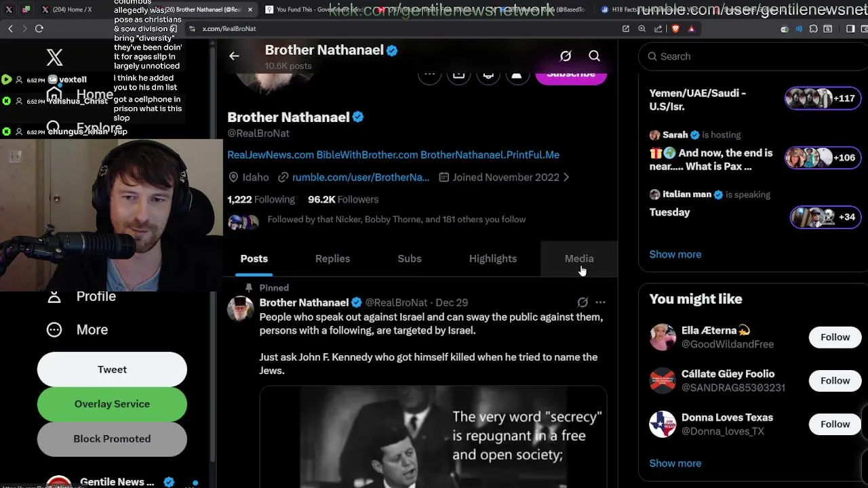The image size is (868, 488).
Task: Open the More item in left sidebar
Action: (x=77, y=329)
